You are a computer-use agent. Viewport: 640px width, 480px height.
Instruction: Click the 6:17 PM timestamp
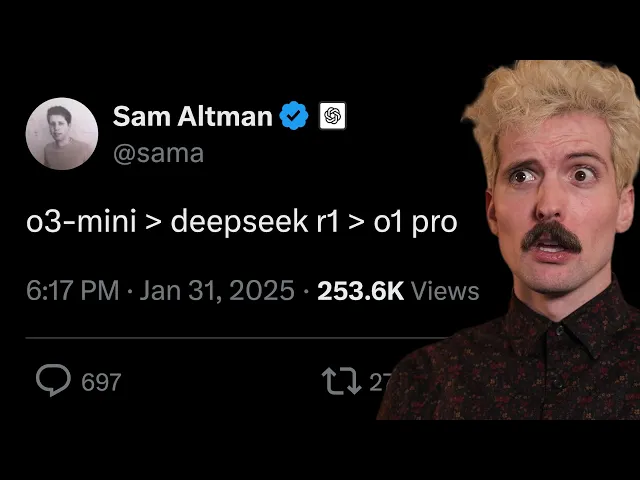coord(73,291)
